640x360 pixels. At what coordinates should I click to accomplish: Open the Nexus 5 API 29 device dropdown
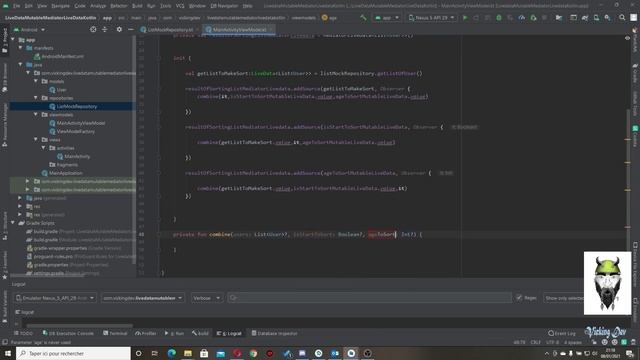431,18
